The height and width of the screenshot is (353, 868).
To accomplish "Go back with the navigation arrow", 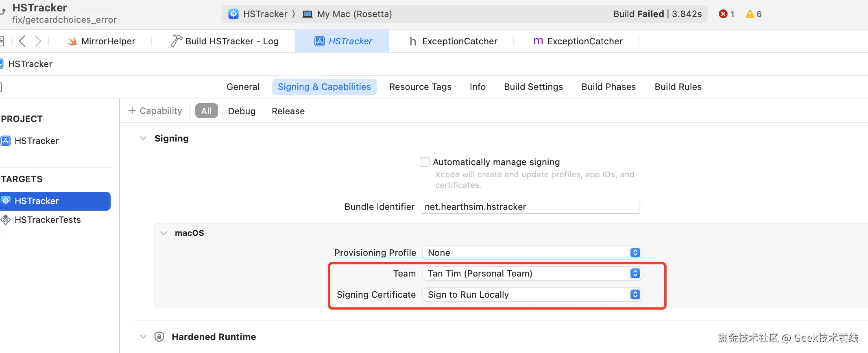I will 22,41.
